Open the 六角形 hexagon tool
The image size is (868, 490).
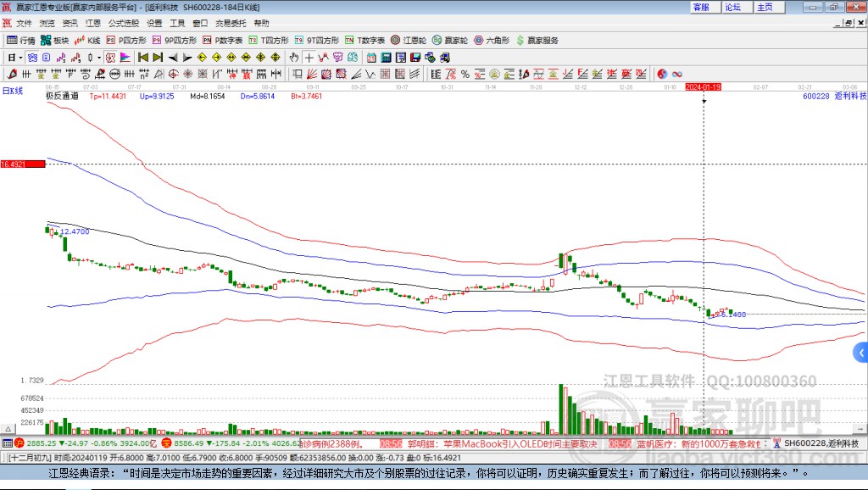pos(490,40)
